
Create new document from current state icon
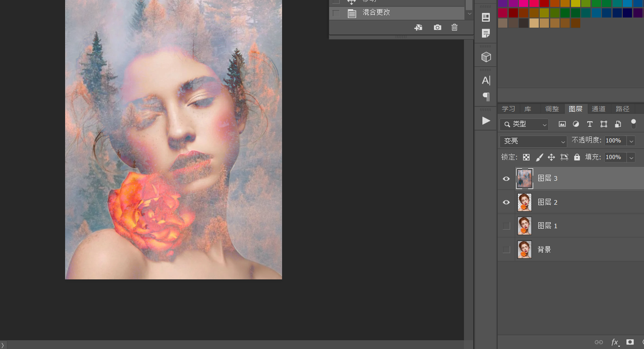pos(418,28)
